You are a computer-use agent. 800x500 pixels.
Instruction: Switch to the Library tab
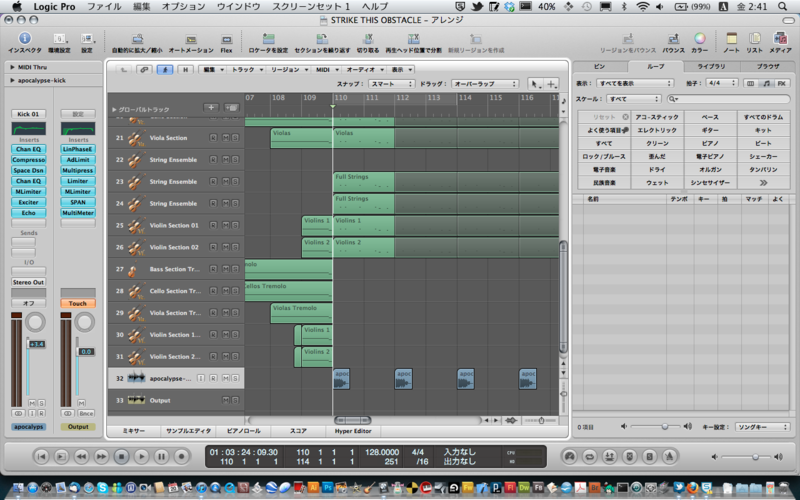710,66
